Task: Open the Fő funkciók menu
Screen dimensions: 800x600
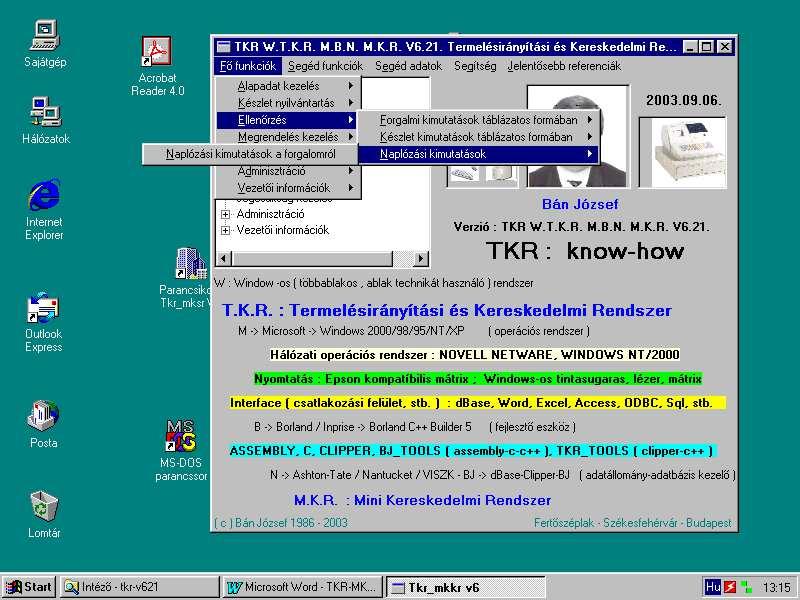Action: [248, 66]
